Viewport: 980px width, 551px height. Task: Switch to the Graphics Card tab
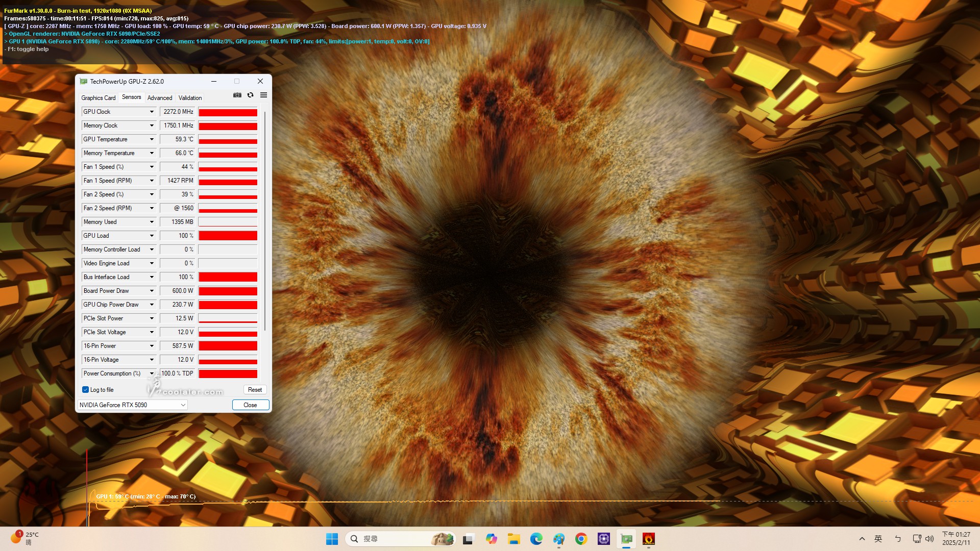(99, 98)
